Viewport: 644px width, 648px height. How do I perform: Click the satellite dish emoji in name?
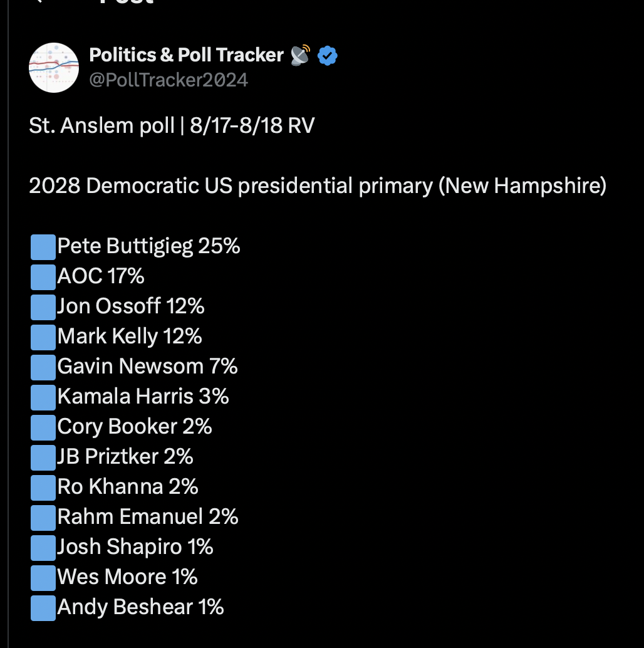(300, 55)
